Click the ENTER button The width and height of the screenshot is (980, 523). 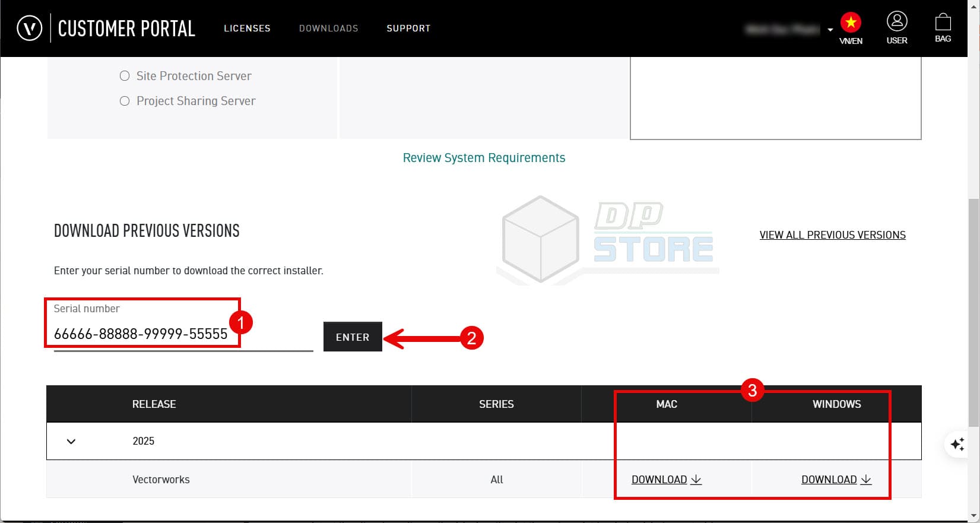353,337
